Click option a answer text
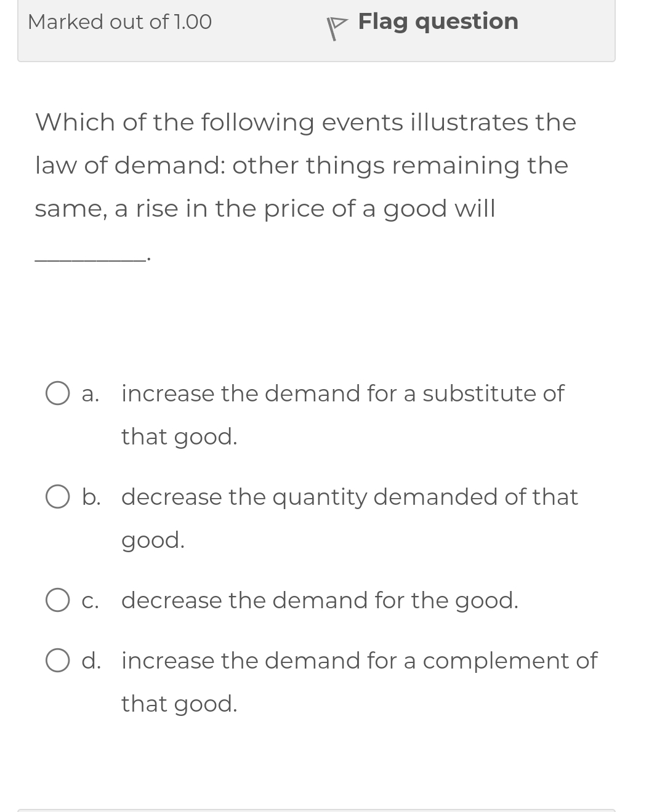 pos(342,393)
